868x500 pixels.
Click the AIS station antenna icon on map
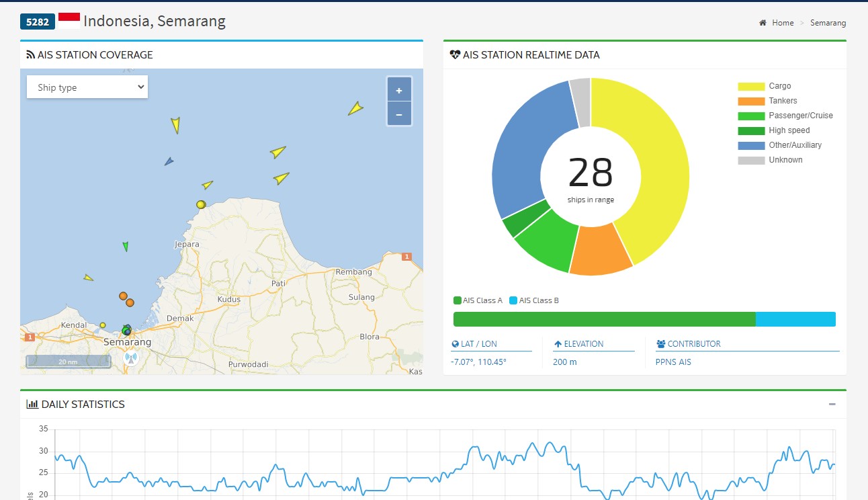pos(131,358)
